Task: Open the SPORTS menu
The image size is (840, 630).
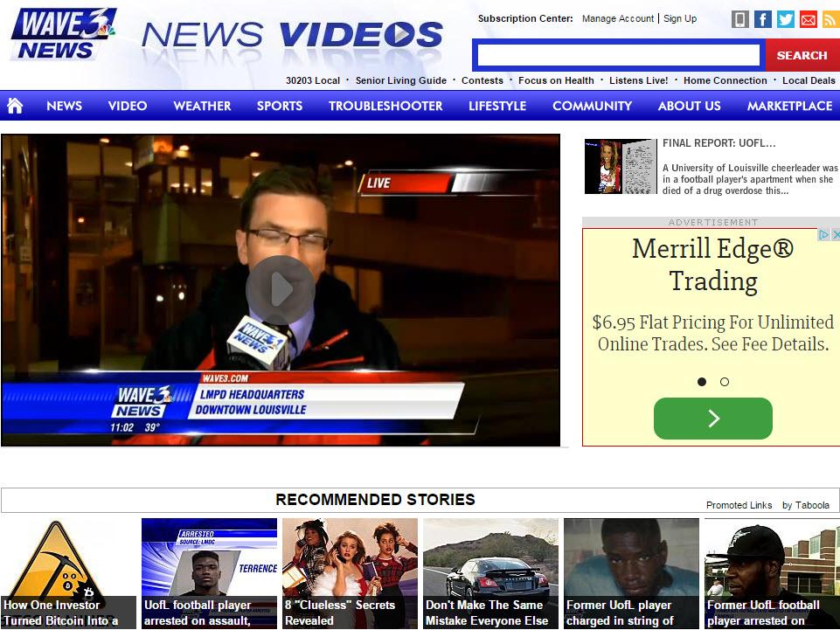Action: coord(280,106)
